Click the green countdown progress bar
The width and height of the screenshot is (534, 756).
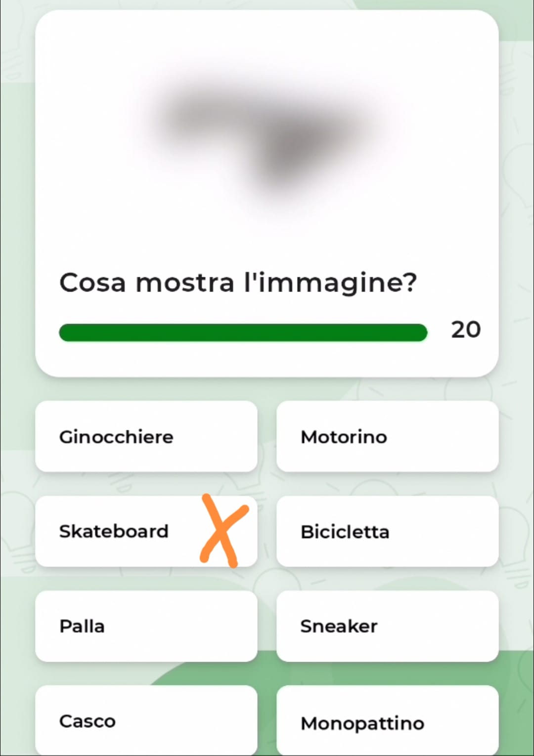(243, 333)
